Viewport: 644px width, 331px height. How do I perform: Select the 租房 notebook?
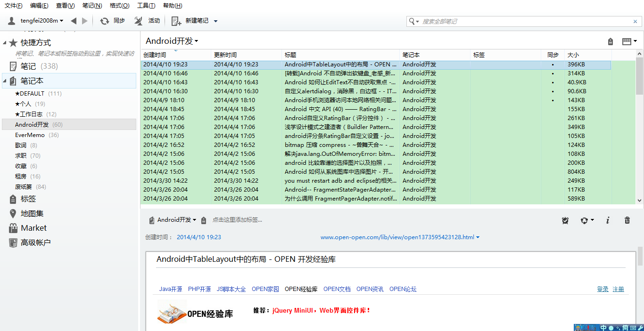click(28, 176)
